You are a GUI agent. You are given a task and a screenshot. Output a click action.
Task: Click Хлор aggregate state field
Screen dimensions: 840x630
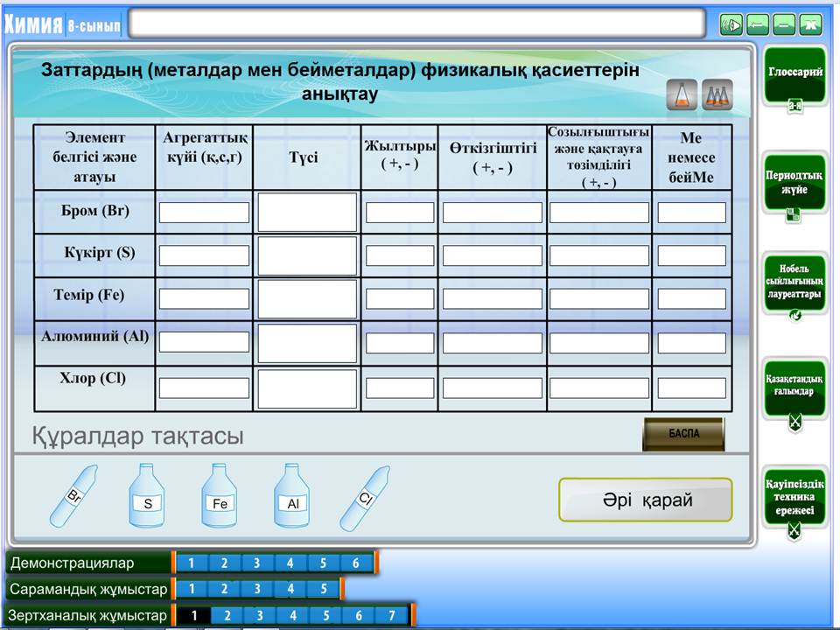(204, 388)
